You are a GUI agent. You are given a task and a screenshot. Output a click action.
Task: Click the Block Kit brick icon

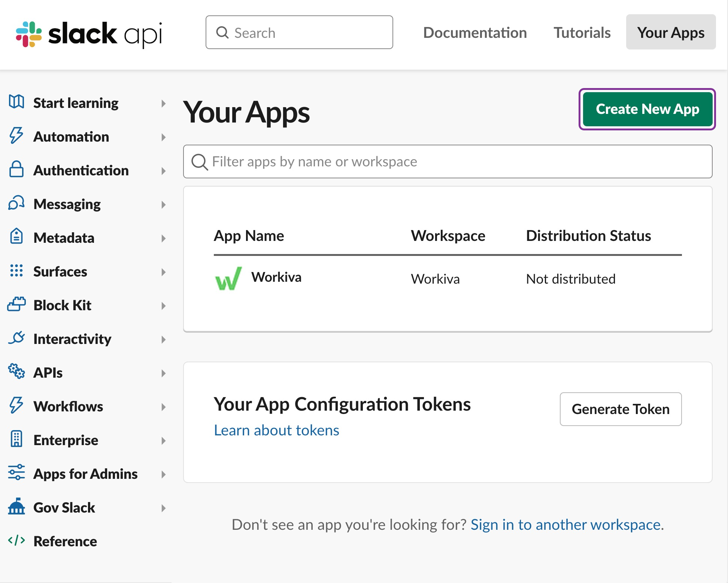tap(16, 304)
